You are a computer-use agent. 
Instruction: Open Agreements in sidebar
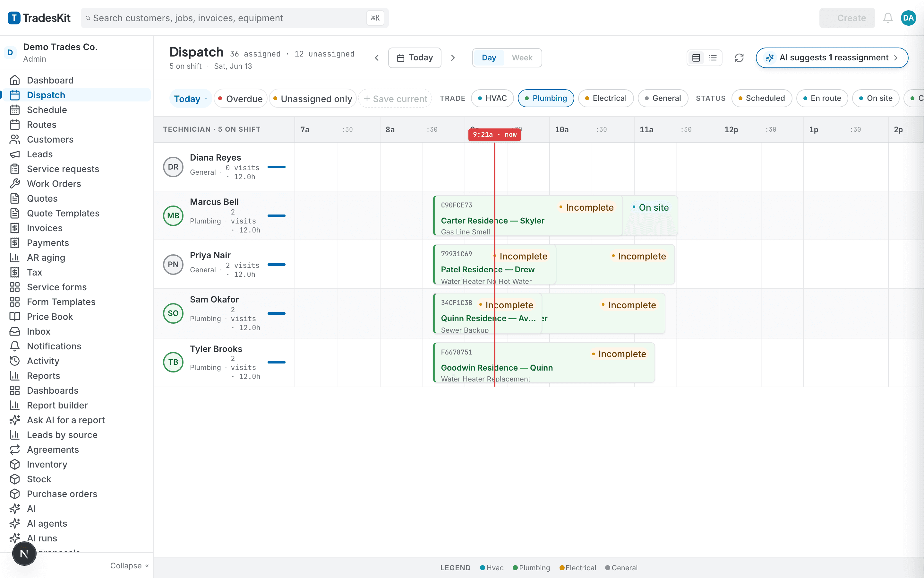point(76,450)
